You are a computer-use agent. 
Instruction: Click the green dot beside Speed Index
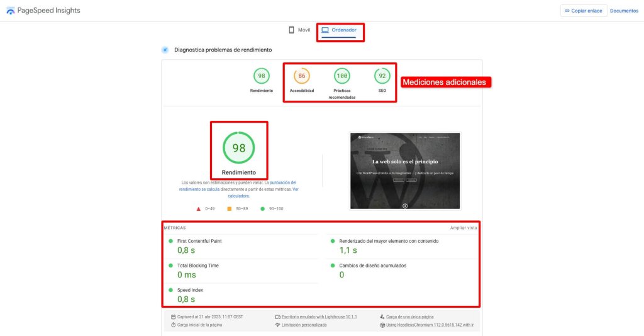(x=171, y=290)
